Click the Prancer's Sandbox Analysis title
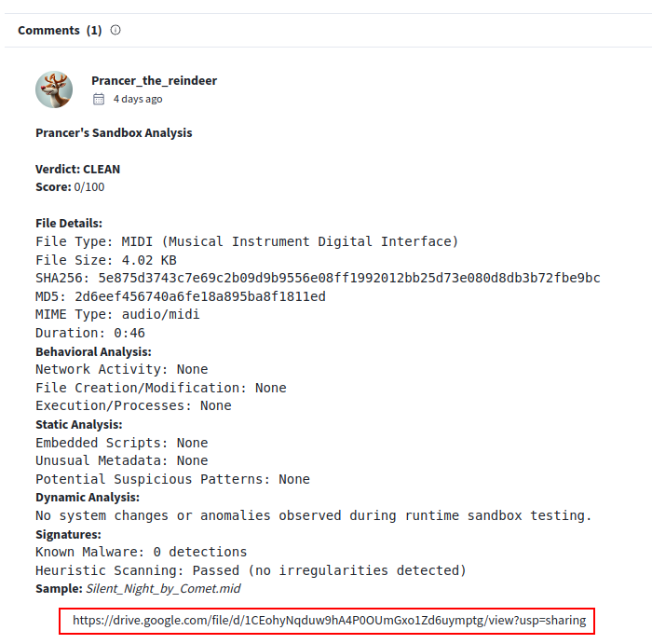The image size is (652, 644). click(114, 132)
